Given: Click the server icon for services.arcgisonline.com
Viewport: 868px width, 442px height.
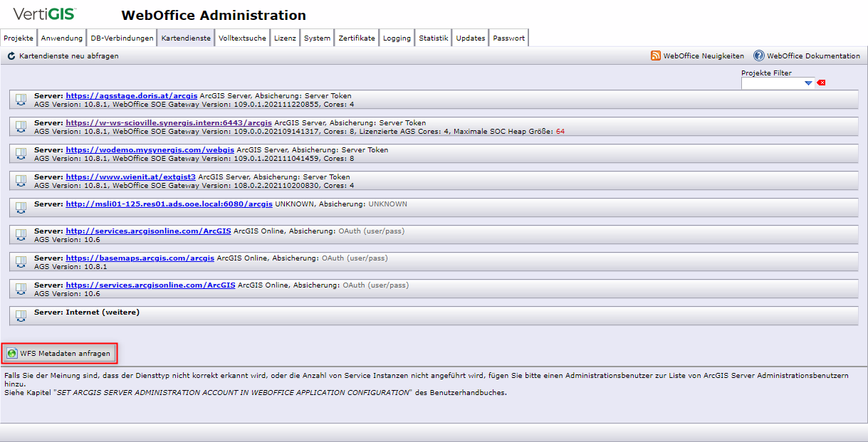Looking at the screenshot, I should [21, 288].
